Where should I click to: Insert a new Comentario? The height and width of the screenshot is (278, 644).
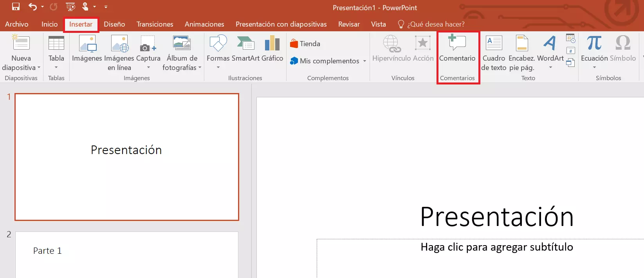point(457,48)
